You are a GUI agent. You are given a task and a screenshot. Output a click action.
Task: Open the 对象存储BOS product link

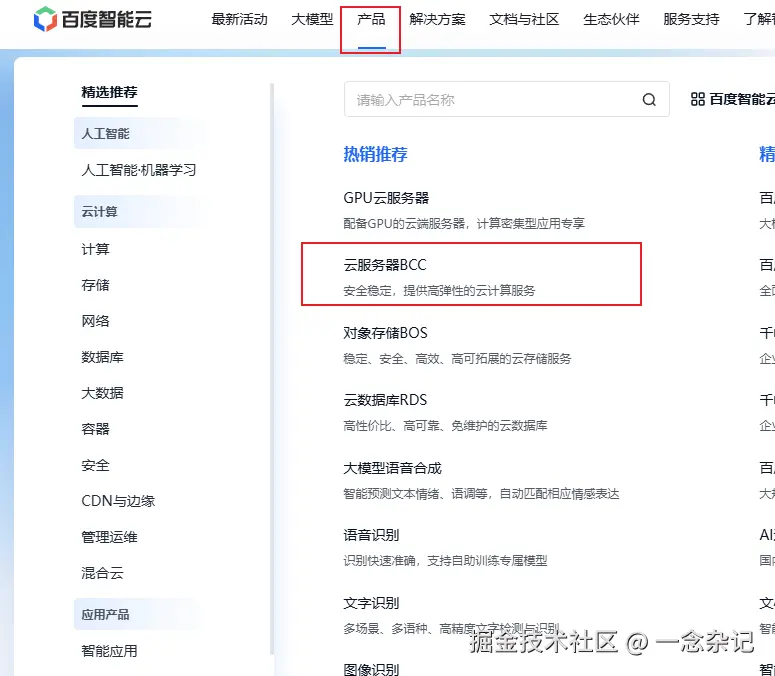385,333
